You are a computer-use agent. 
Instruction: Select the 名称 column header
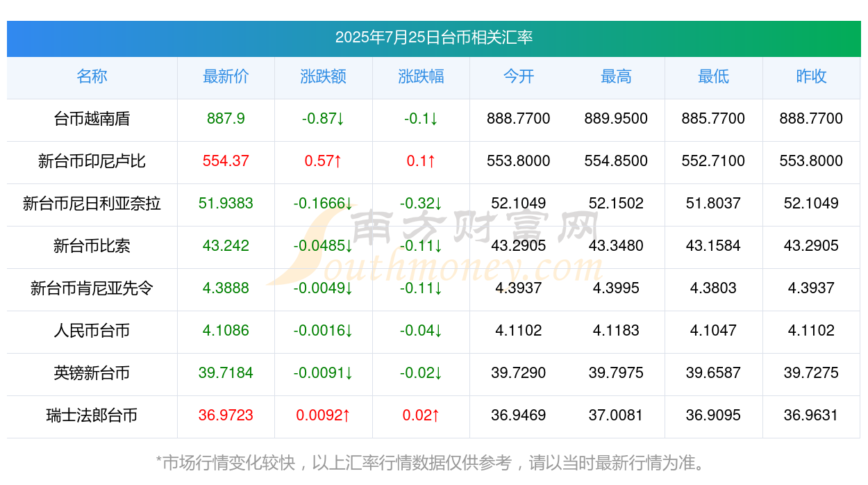[x=92, y=76]
